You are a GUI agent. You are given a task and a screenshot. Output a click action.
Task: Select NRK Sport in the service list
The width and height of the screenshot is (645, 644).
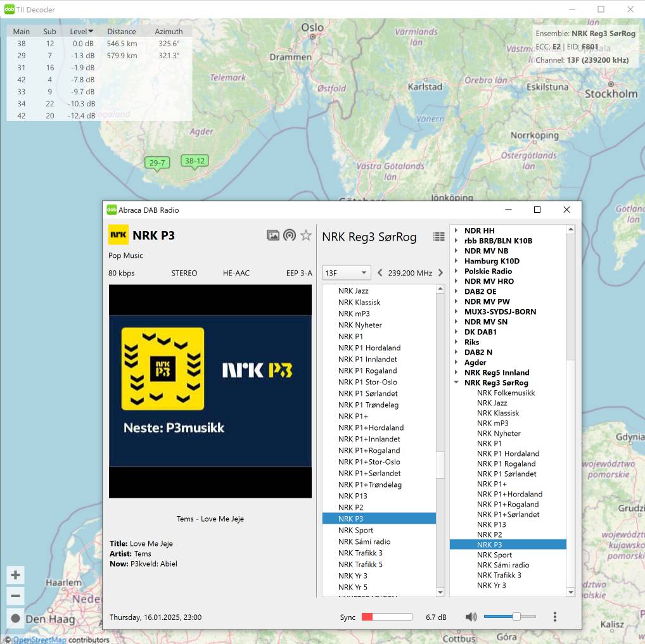(355, 530)
